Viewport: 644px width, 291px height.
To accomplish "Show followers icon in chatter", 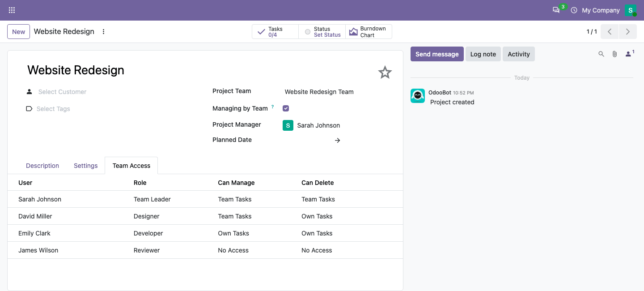I will coord(630,54).
